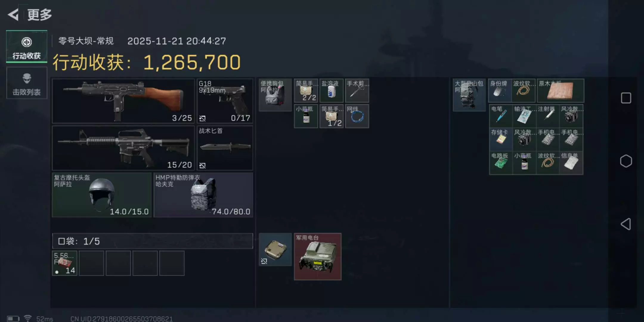The height and width of the screenshot is (322, 644).
Task: Select the 手术剪 surgical scissors item
Action: (x=357, y=90)
